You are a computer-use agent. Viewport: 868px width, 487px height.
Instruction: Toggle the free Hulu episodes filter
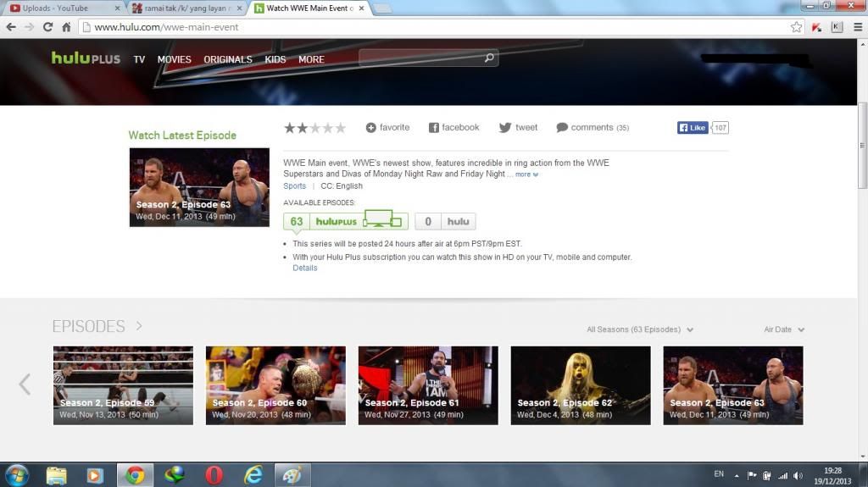coord(445,222)
